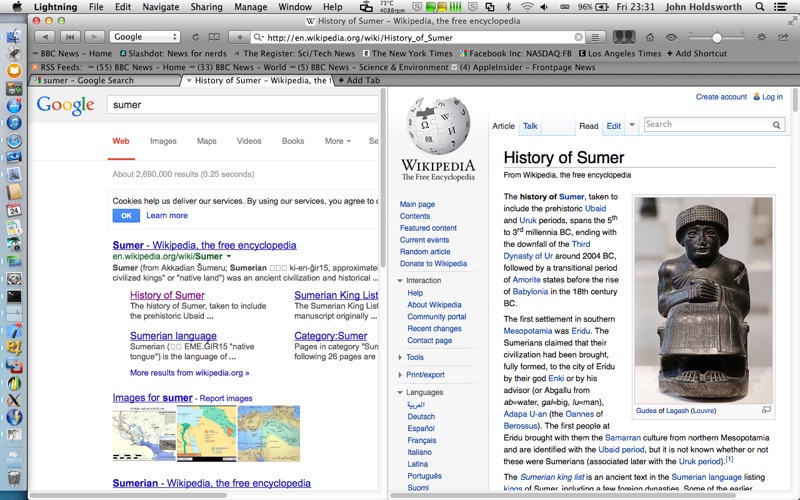Open the bookmarks book icon
The height and width of the screenshot is (500, 800).
[x=214, y=37]
